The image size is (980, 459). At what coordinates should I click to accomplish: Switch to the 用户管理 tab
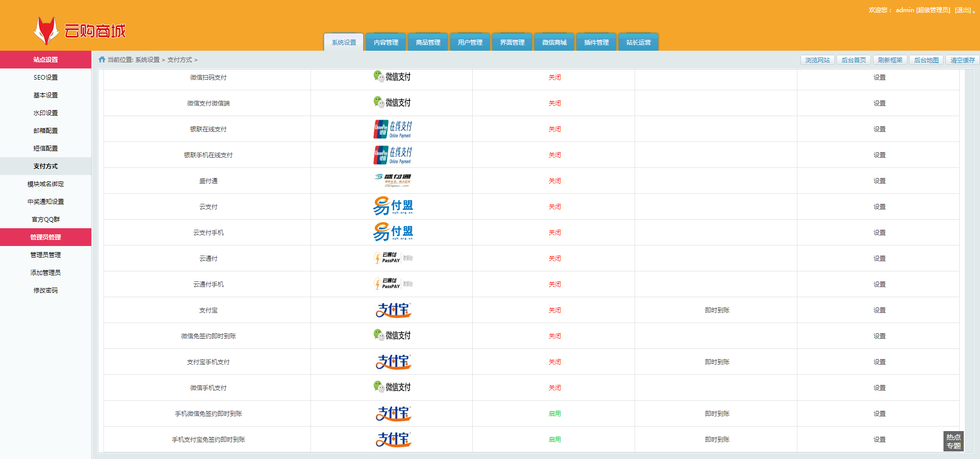coord(470,43)
